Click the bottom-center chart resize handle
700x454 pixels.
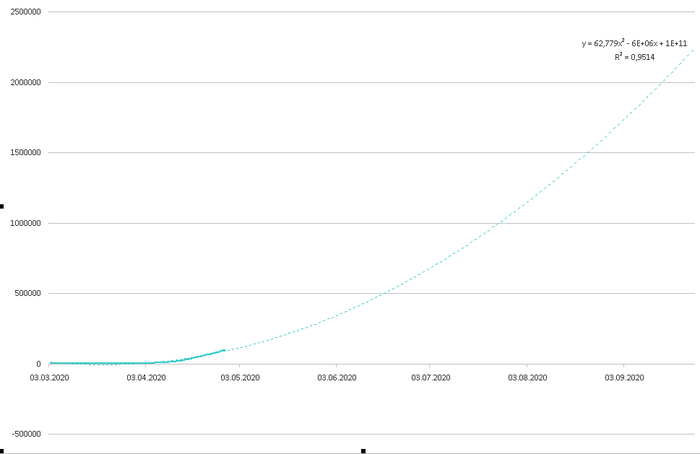tap(363, 451)
